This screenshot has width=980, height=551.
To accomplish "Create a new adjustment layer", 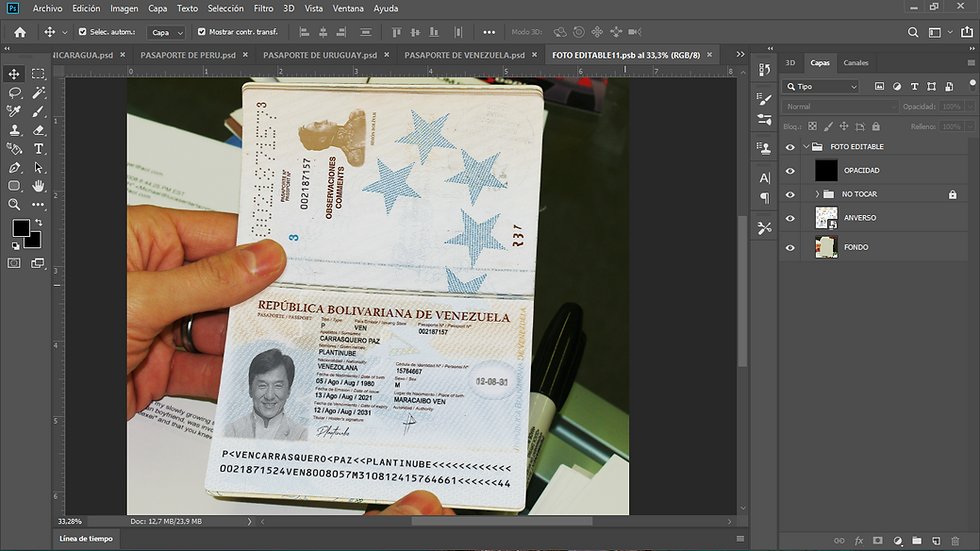I will click(x=898, y=540).
